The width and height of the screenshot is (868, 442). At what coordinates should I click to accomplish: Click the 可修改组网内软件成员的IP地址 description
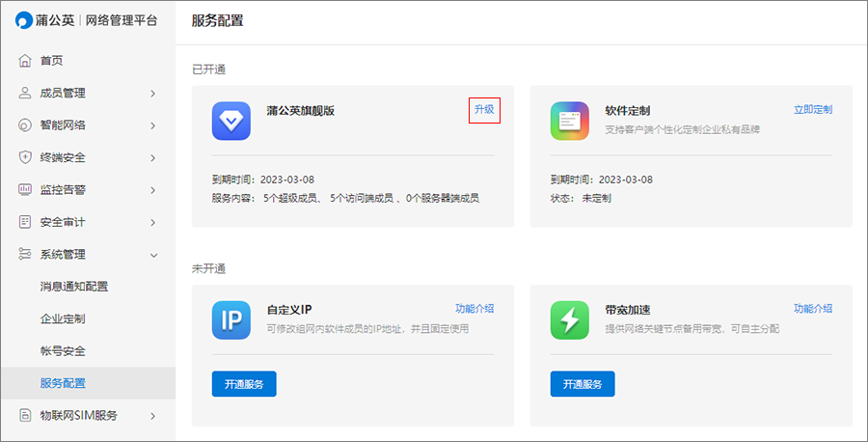[367, 328]
